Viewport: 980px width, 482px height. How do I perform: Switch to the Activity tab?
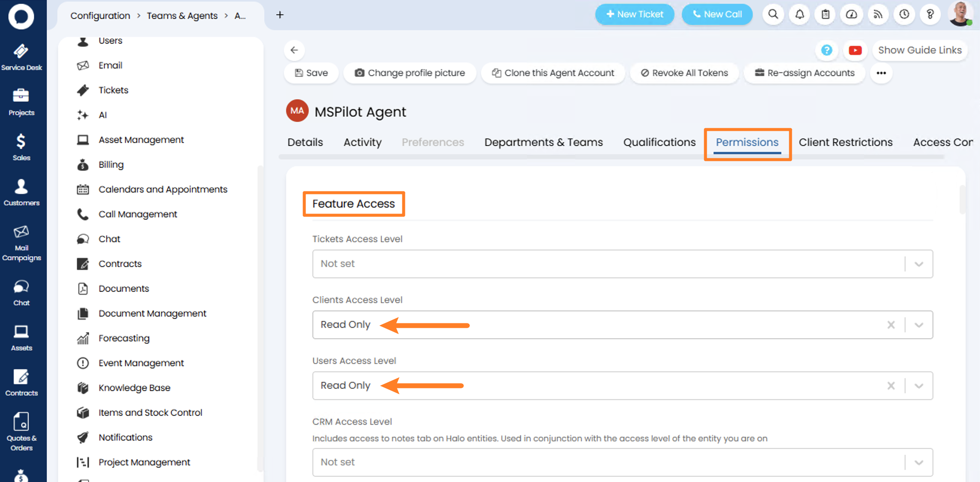point(362,142)
